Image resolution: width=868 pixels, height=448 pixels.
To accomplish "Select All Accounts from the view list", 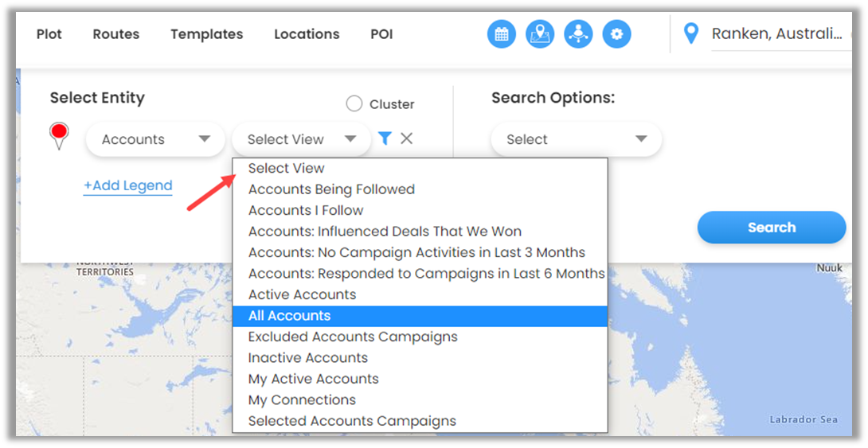I will pyautogui.click(x=289, y=316).
